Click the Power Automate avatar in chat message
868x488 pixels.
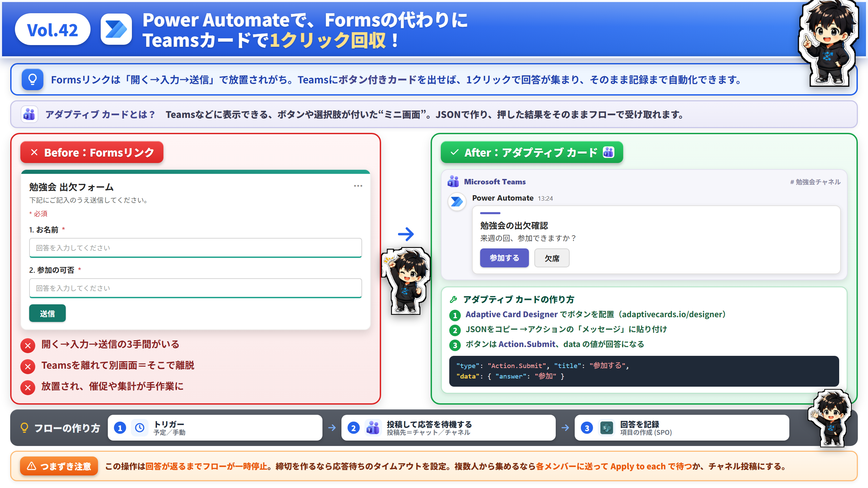point(457,201)
